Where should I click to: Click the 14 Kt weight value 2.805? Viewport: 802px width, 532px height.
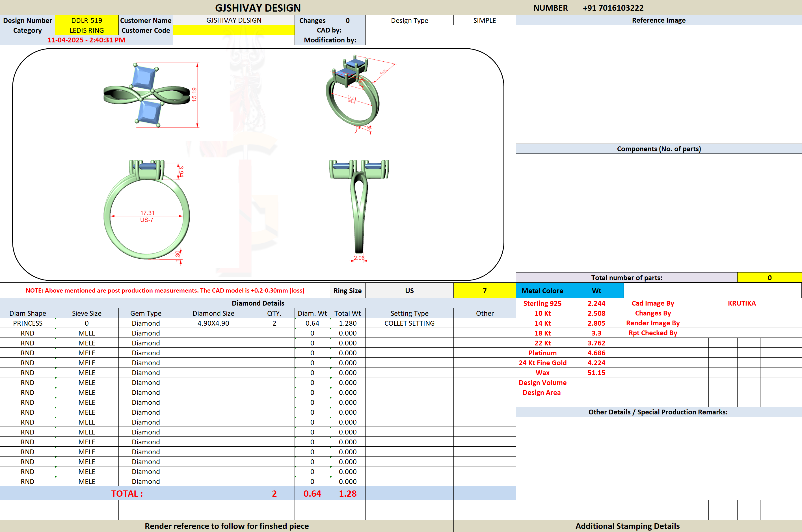coord(596,323)
